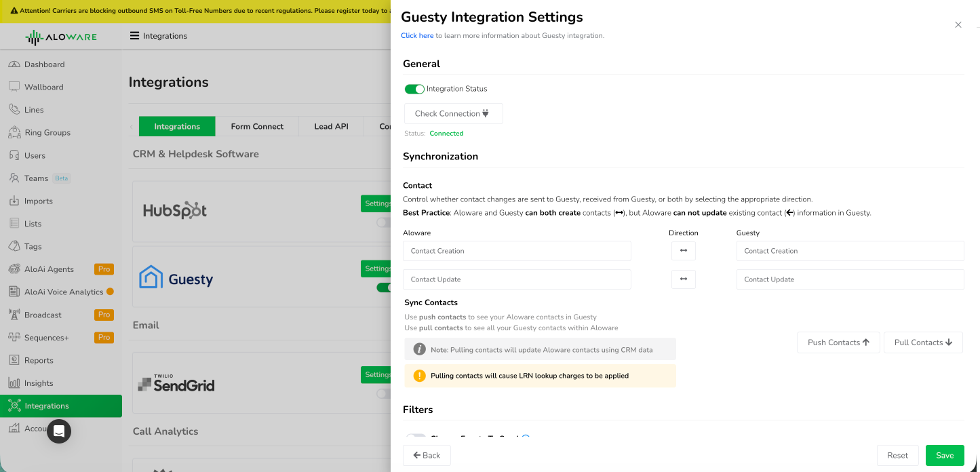
Task: Toggle the Integration Status switch
Action: coord(414,89)
